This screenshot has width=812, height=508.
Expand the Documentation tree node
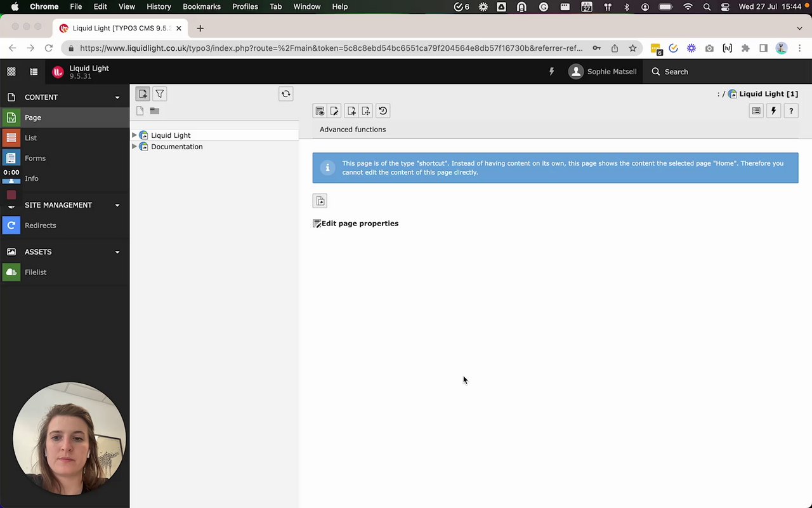click(134, 147)
